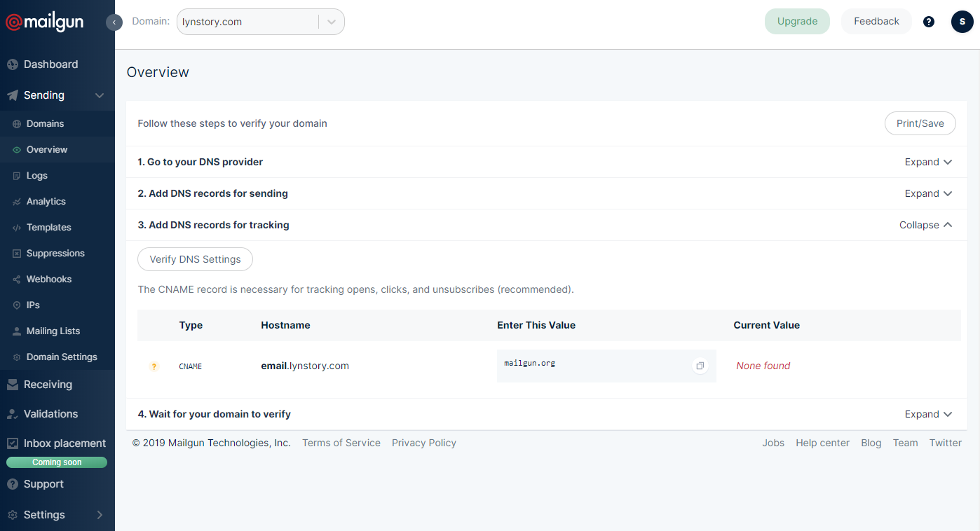Click the Domain Settings gear icon
The image size is (980, 531).
click(17, 357)
